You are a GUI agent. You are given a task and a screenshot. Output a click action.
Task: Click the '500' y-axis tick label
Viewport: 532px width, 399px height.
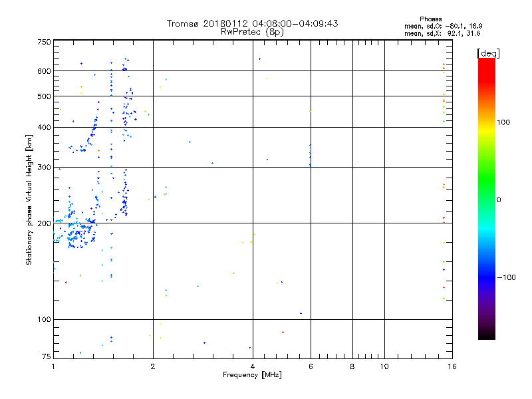point(45,96)
